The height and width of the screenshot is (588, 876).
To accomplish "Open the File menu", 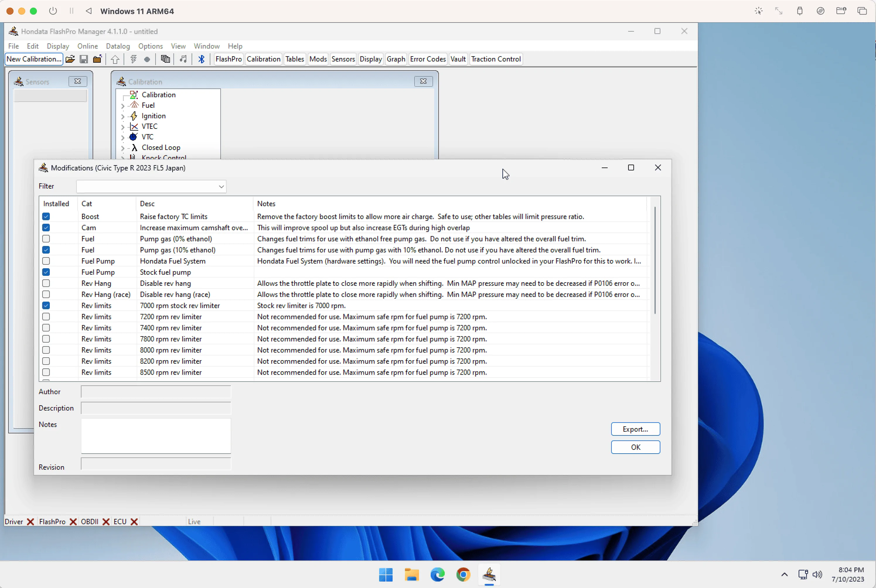I will [x=13, y=46].
